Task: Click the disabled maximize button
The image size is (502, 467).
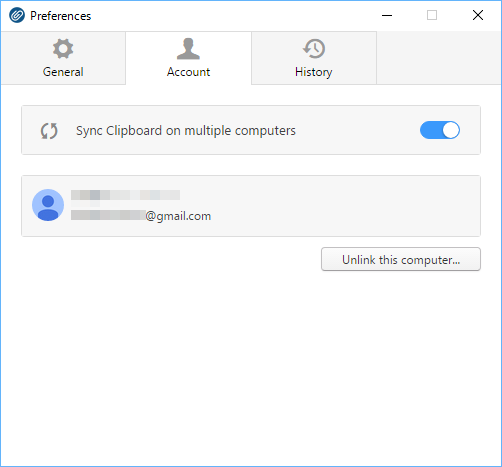Action: click(x=432, y=15)
